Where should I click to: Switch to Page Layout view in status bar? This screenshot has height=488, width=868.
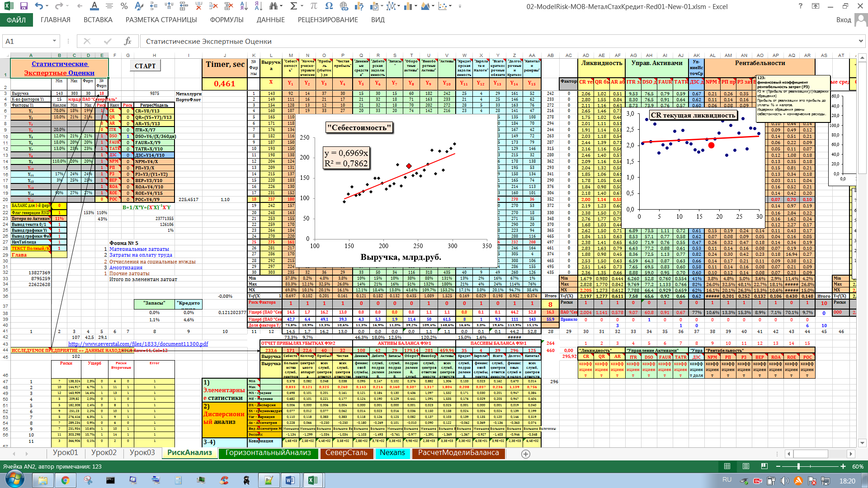[x=746, y=466]
